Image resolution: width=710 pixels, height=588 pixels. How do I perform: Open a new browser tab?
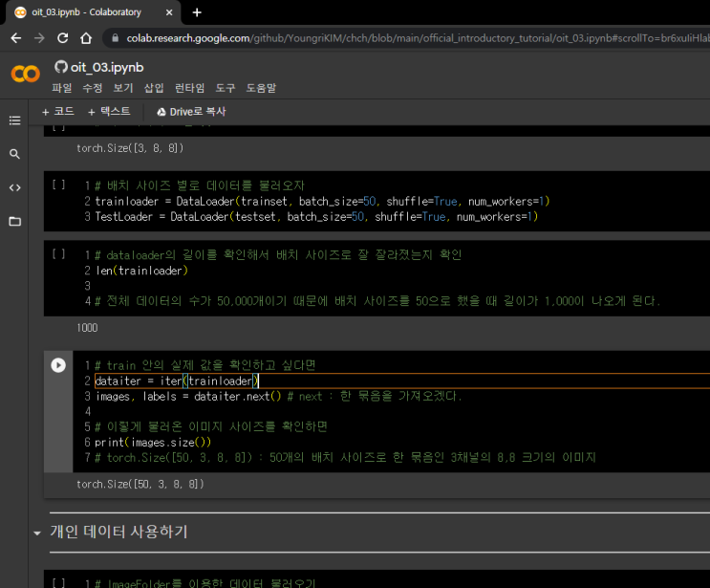pos(197,12)
